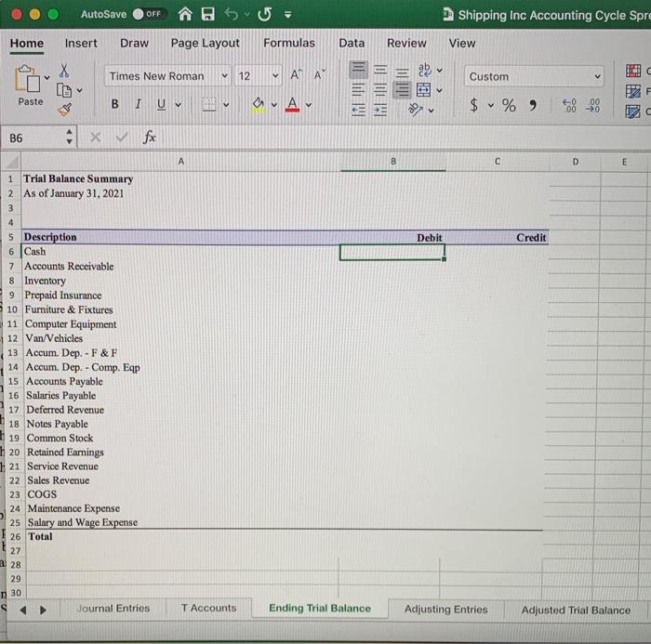
Task: Click the Cell Styles icon
Action: point(633,112)
